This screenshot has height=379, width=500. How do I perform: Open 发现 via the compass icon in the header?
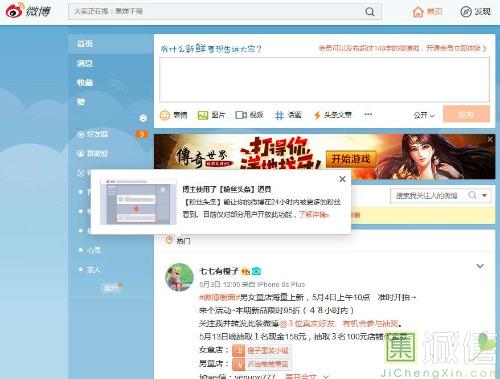[475, 12]
